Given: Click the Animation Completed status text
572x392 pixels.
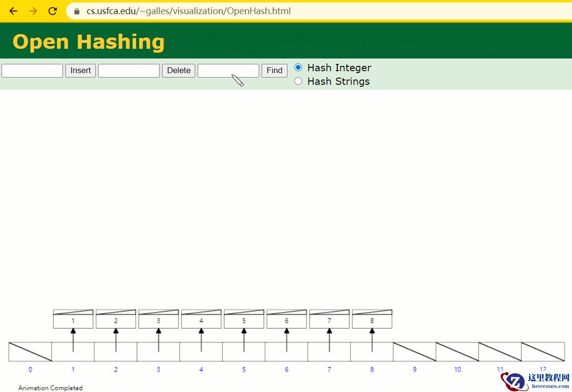Looking at the screenshot, I should [50, 388].
